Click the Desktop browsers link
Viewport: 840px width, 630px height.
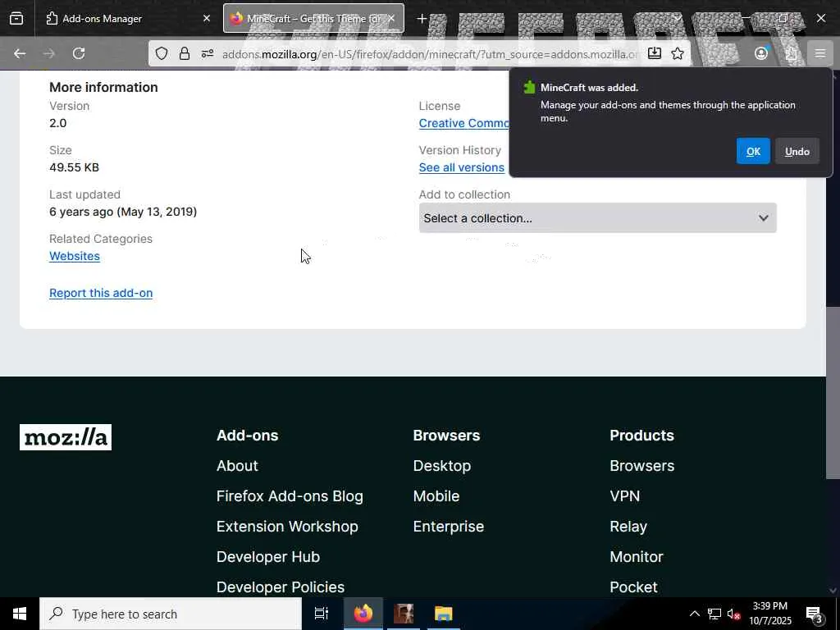[442, 466]
